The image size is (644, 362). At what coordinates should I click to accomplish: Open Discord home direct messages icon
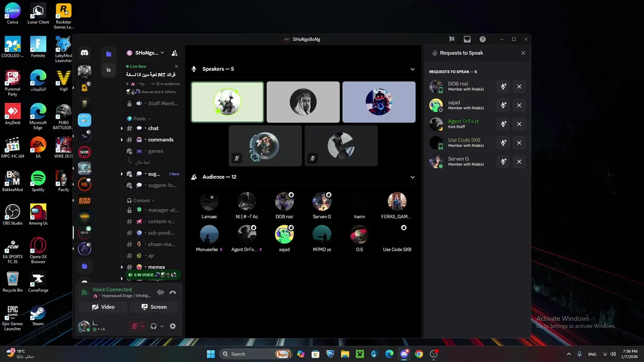click(x=85, y=53)
